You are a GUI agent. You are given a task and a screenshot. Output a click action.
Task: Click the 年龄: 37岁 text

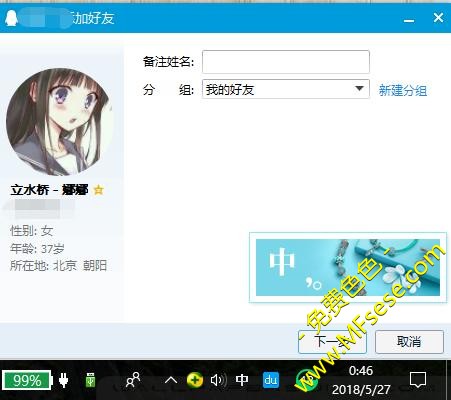coord(37,248)
